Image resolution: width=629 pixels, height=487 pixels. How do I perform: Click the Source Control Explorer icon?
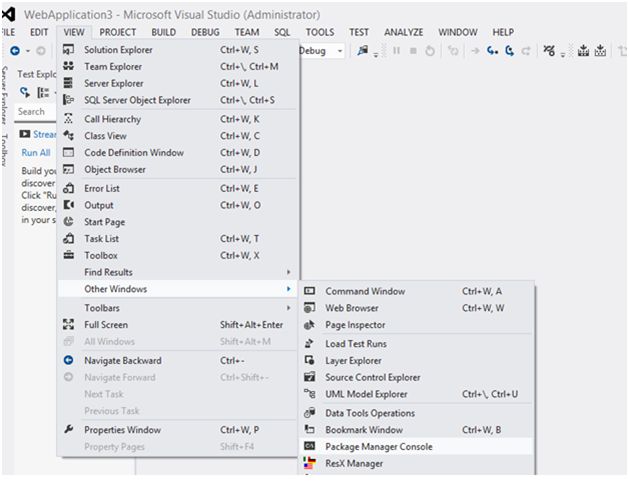(309, 377)
